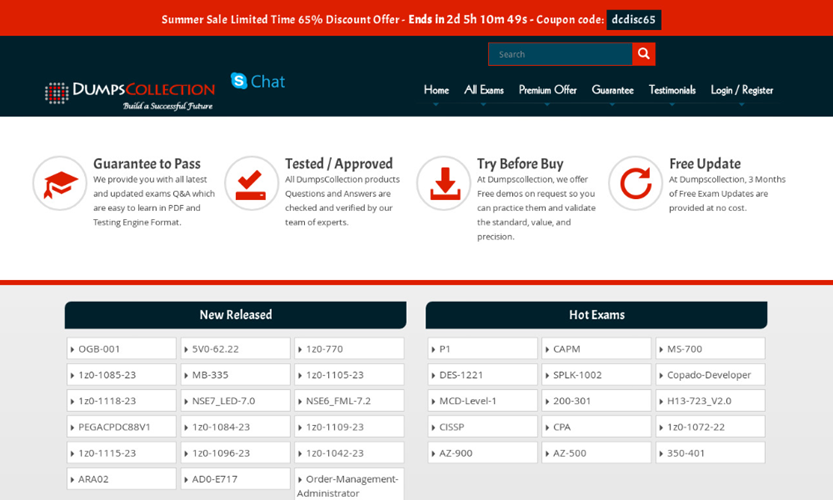Open the All Exams menu
The image size is (833, 500).
[x=483, y=90]
